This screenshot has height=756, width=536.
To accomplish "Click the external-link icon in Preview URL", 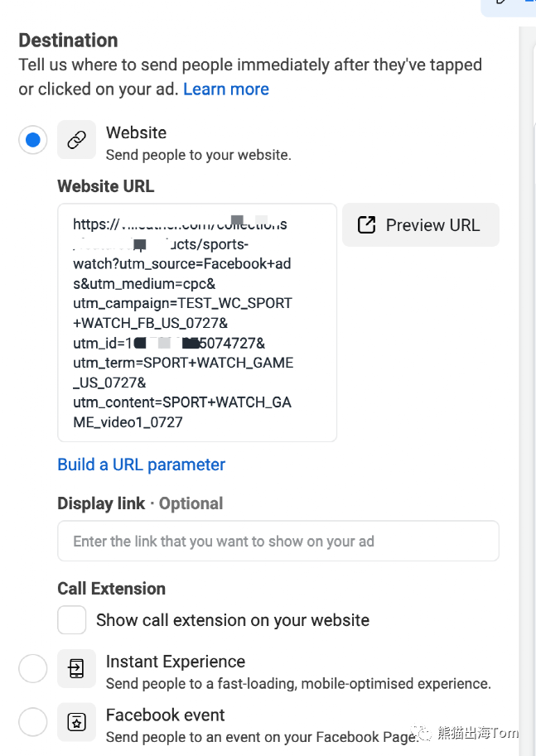I will (366, 225).
